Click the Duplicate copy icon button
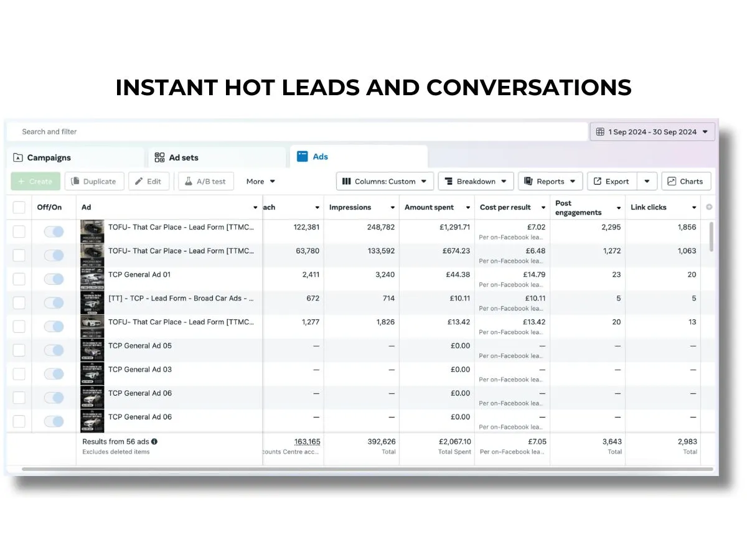Screen dimensions: 747x560 pos(75,182)
